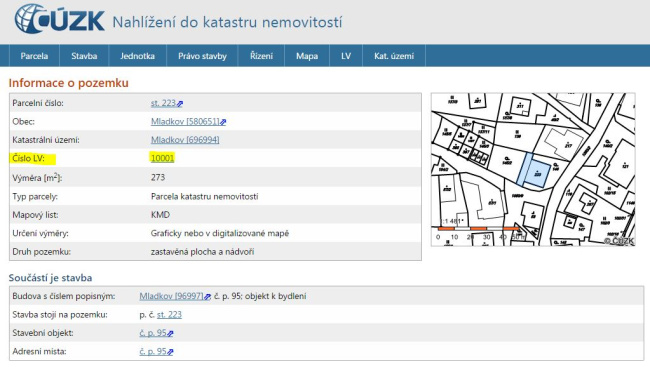Click the 'Druh pozemku:' label
This screenshot has height=367, width=650.
coord(41,252)
